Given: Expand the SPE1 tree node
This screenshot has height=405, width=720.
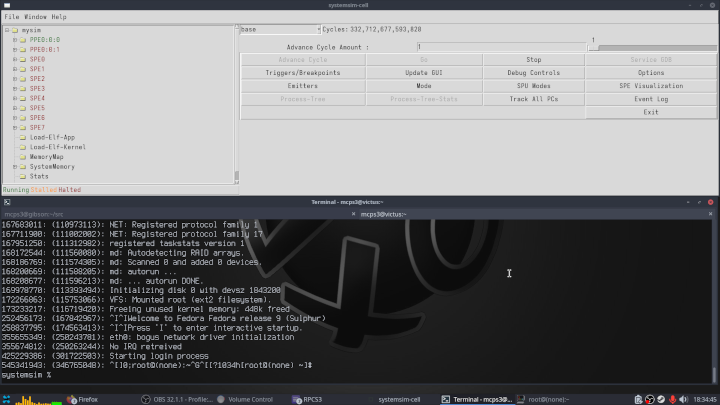Looking at the screenshot, I should 15,69.
